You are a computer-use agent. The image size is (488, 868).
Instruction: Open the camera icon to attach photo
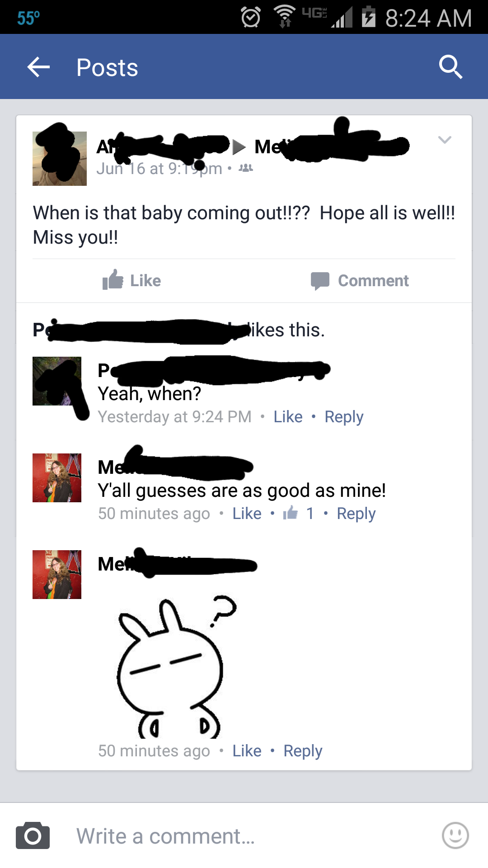33,835
